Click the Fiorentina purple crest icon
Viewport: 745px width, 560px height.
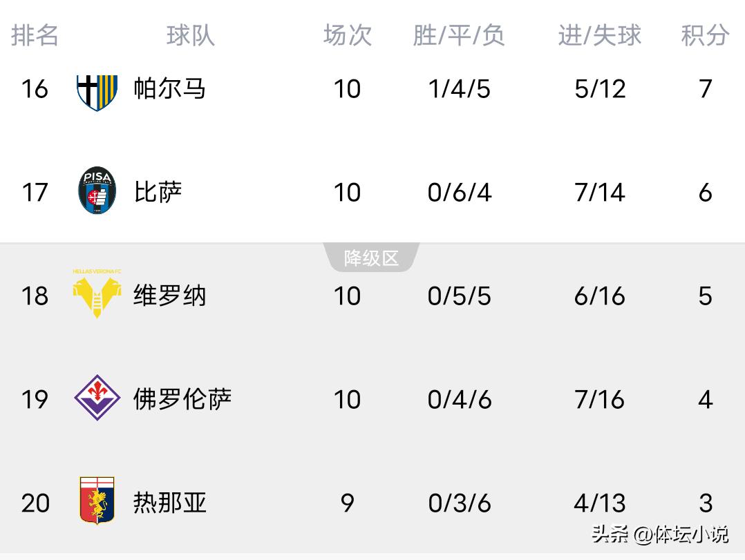[97, 398]
